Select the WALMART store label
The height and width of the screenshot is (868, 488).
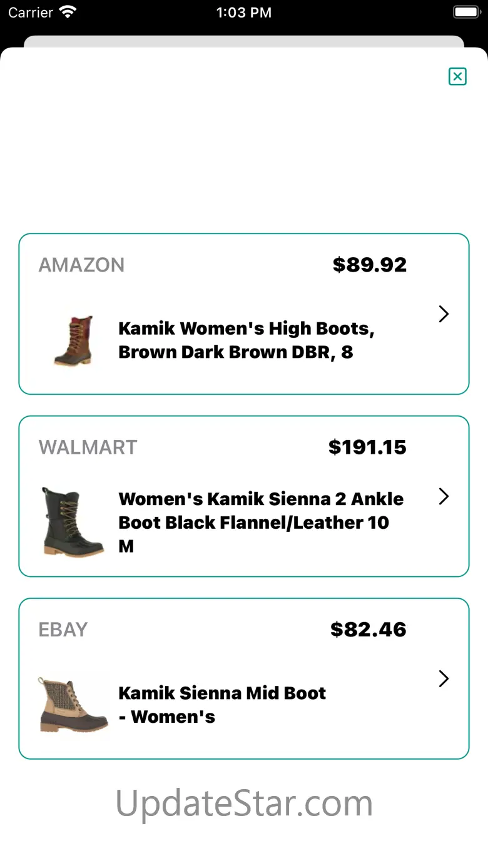[x=88, y=447]
